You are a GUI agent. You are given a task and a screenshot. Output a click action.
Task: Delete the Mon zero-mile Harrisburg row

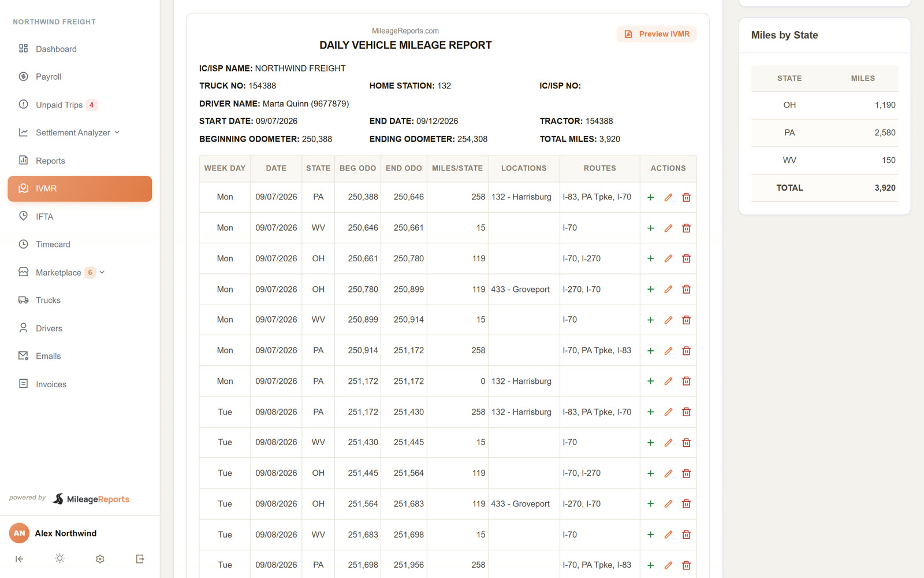tap(686, 381)
